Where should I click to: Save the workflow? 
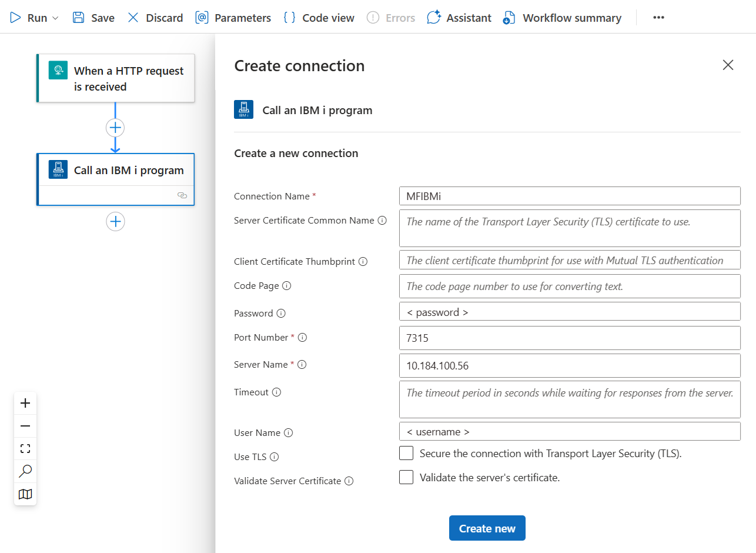pyautogui.click(x=93, y=18)
